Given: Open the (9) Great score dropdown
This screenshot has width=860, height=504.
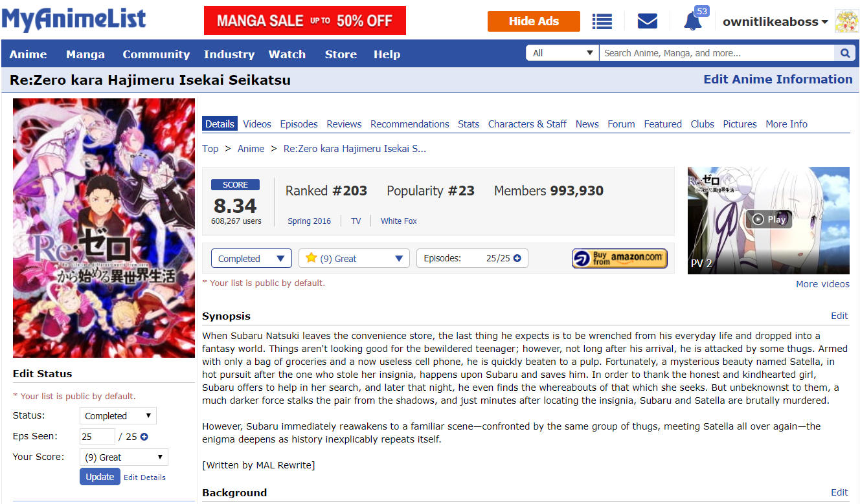Looking at the screenshot, I should pos(354,258).
